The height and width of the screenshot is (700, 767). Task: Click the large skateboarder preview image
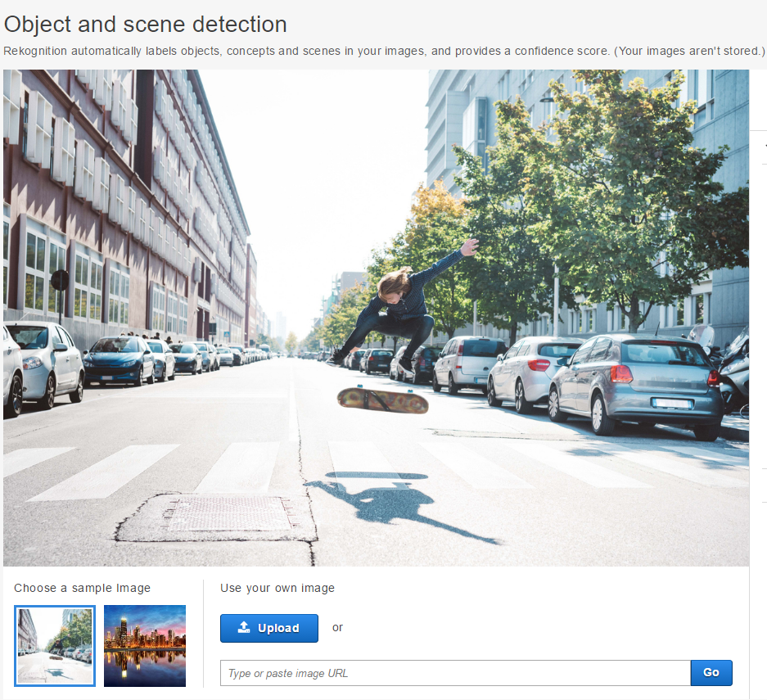[x=376, y=318]
